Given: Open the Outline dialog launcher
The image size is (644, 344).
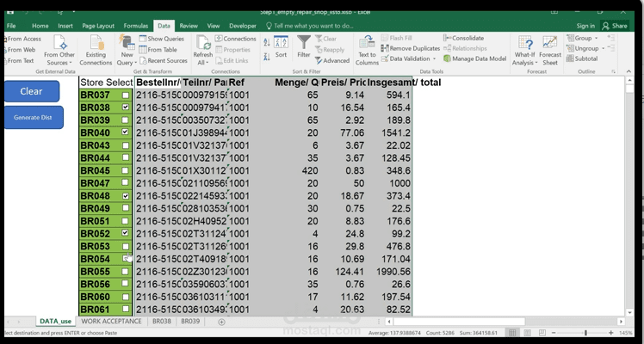Looking at the screenshot, I should tap(614, 71).
